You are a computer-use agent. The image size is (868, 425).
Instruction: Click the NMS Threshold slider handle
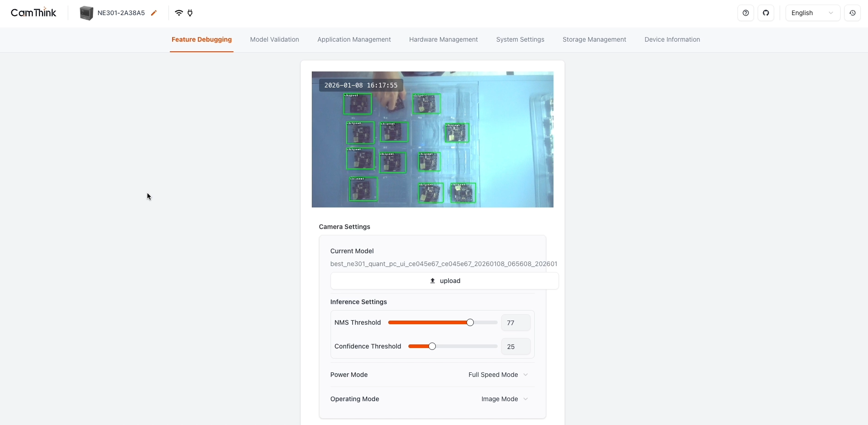[x=470, y=322]
